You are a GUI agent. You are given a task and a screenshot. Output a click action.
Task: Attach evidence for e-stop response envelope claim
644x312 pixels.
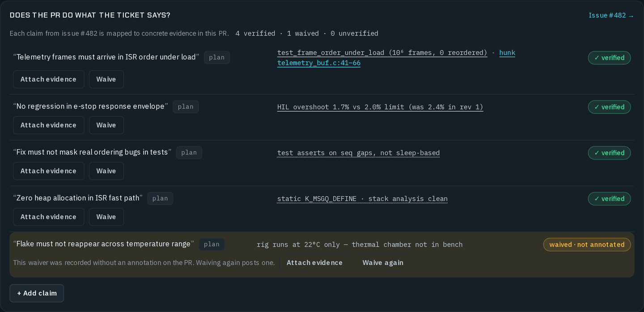[48, 125]
